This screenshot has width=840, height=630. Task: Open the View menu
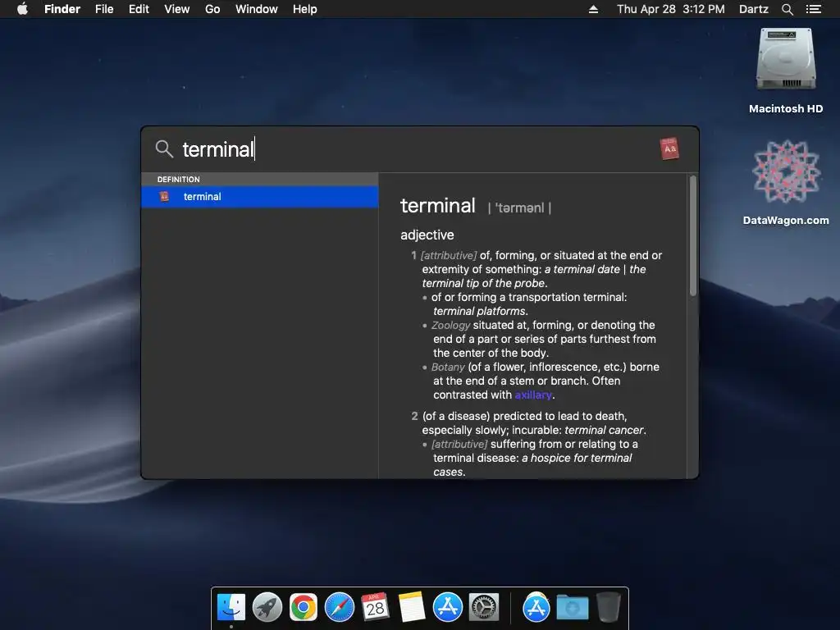coord(177,9)
